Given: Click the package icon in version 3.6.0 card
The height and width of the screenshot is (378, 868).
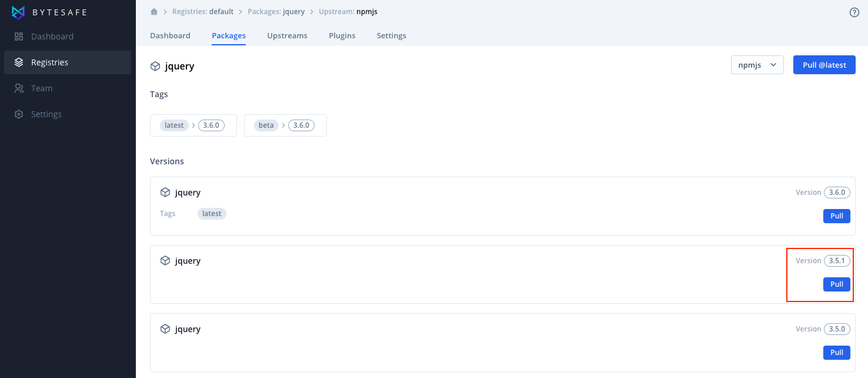Looking at the screenshot, I should 165,193.
